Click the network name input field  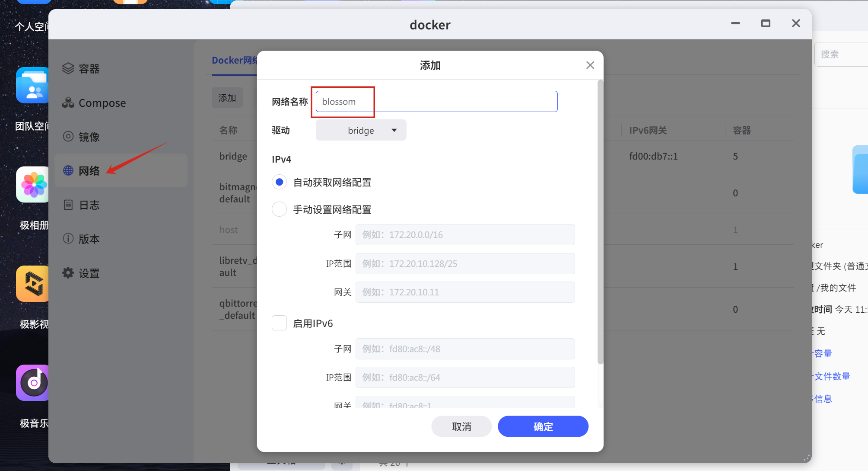436,102
